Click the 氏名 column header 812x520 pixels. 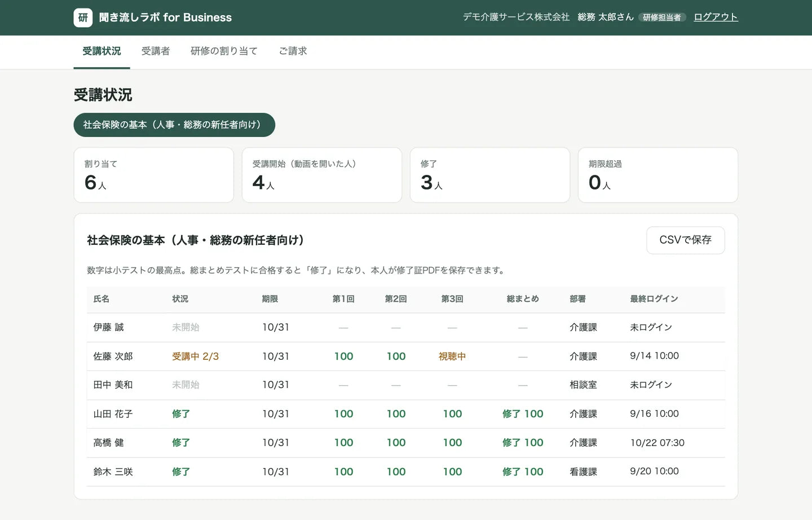pos(101,299)
